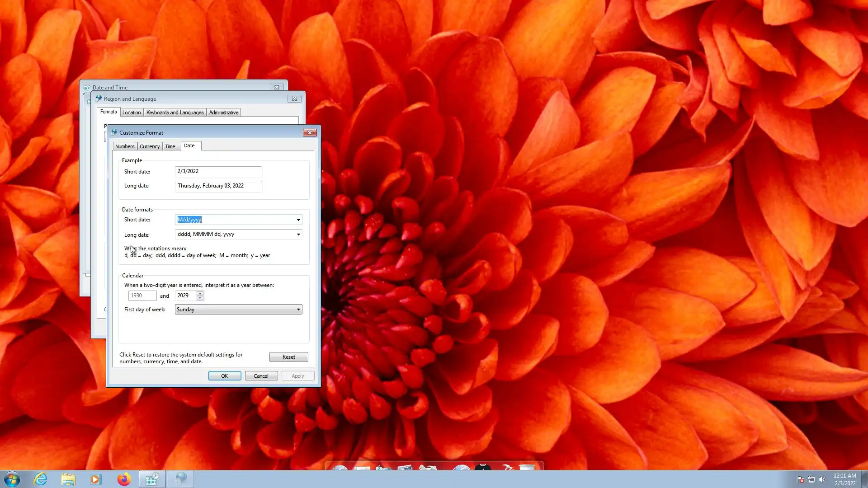Click Cancel in Customize Format
Image resolution: width=868 pixels, height=488 pixels.
(x=261, y=376)
